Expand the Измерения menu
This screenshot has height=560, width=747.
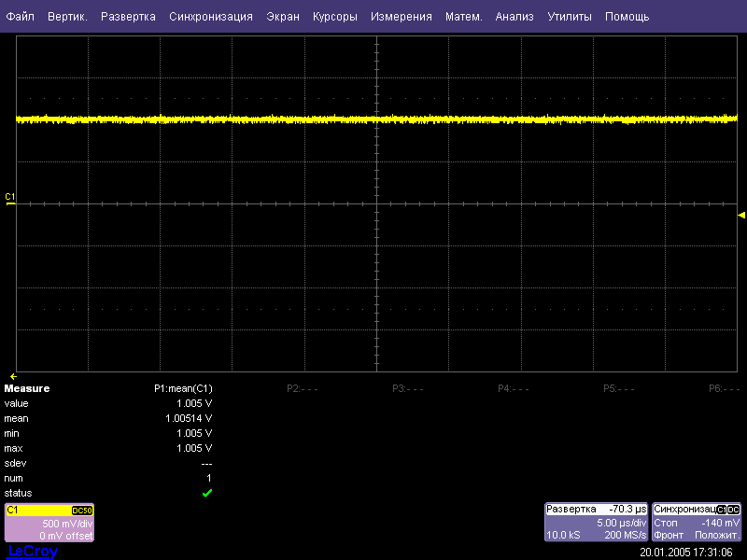(x=401, y=17)
